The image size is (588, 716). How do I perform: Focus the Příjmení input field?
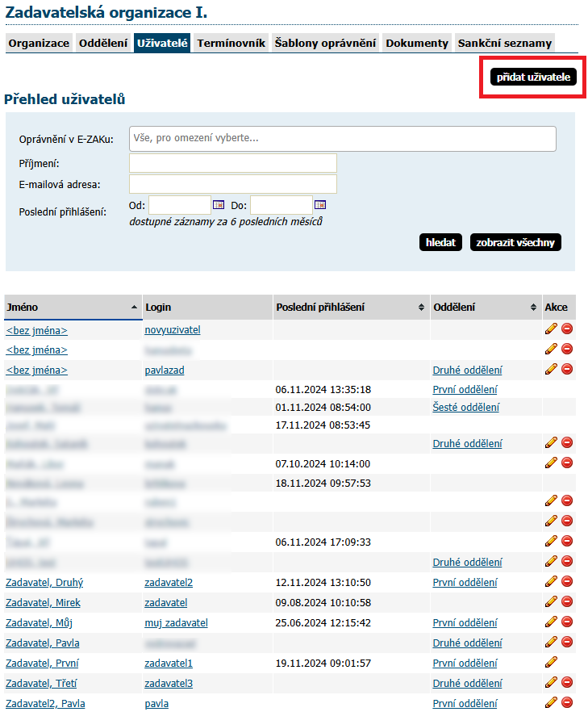[x=232, y=163]
